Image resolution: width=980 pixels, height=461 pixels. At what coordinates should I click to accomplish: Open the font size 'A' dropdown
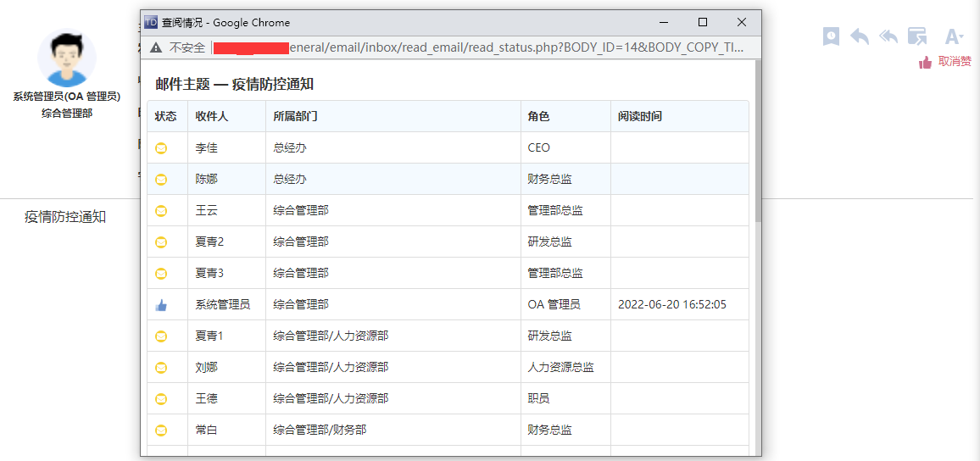954,36
